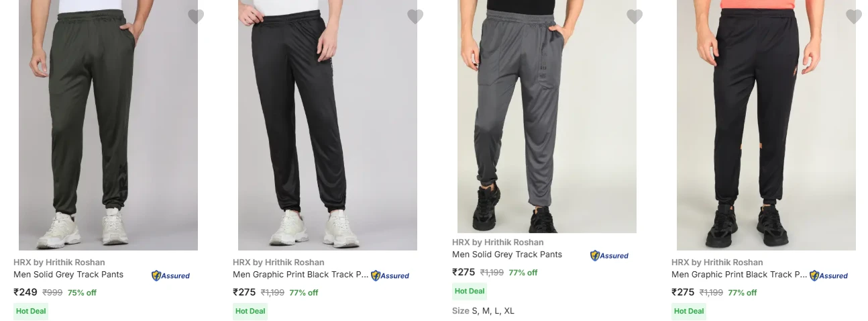This screenshot has height=321, width=868.
Task: View the grey track pants image with black boots
Action: tap(547, 118)
